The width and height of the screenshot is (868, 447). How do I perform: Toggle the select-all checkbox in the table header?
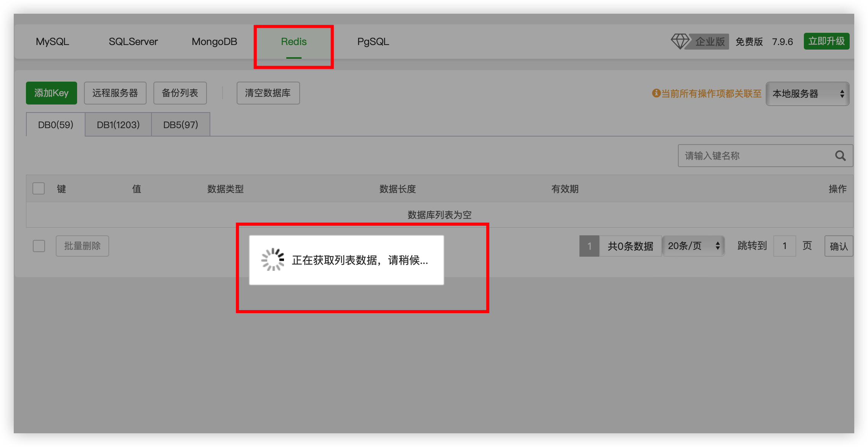(x=38, y=188)
